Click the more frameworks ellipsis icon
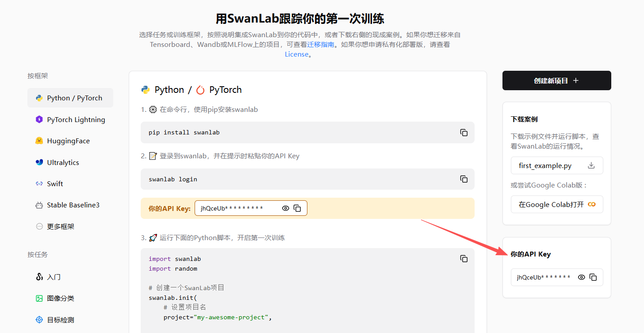 [39, 226]
